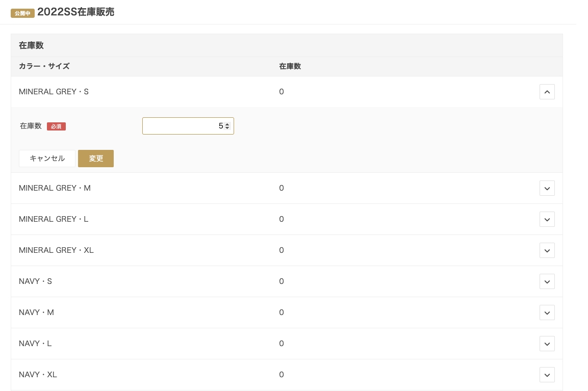The height and width of the screenshot is (391, 588).
Task: Expand the NAVY・XL row
Action: [547, 375]
